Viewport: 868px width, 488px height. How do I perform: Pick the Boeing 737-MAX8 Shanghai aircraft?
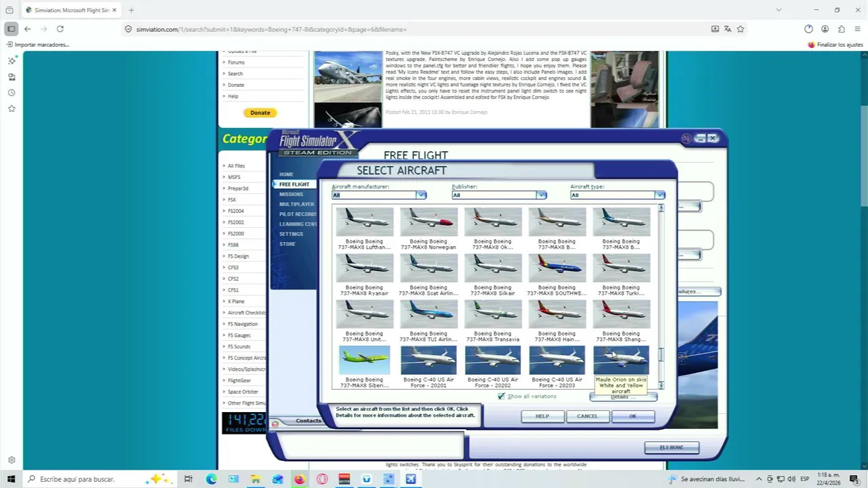[621, 314]
